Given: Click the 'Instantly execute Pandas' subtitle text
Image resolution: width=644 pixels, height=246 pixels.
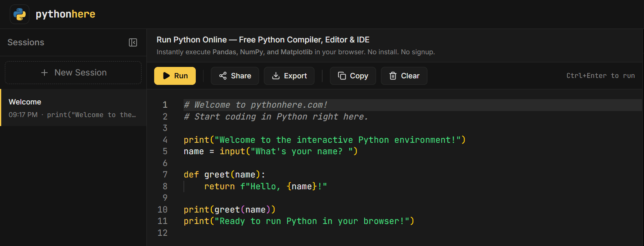Looking at the screenshot, I should (x=296, y=52).
